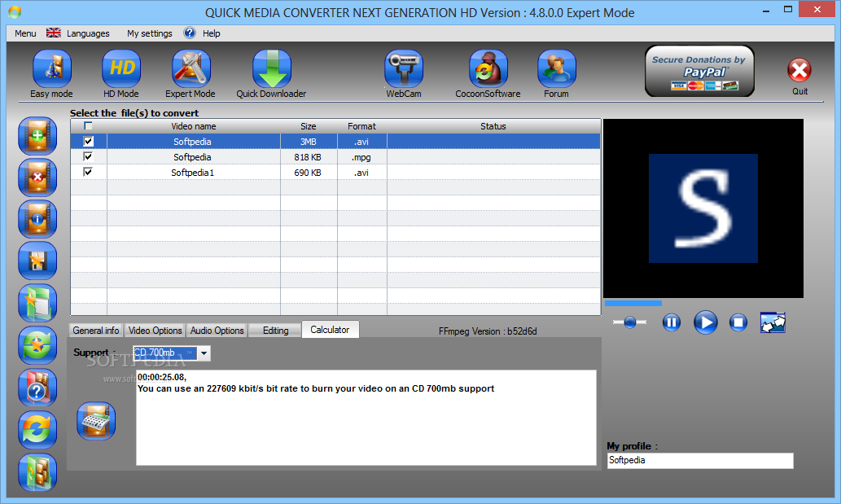Open the My settings menu
The height and width of the screenshot is (504, 841).
pyautogui.click(x=150, y=33)
